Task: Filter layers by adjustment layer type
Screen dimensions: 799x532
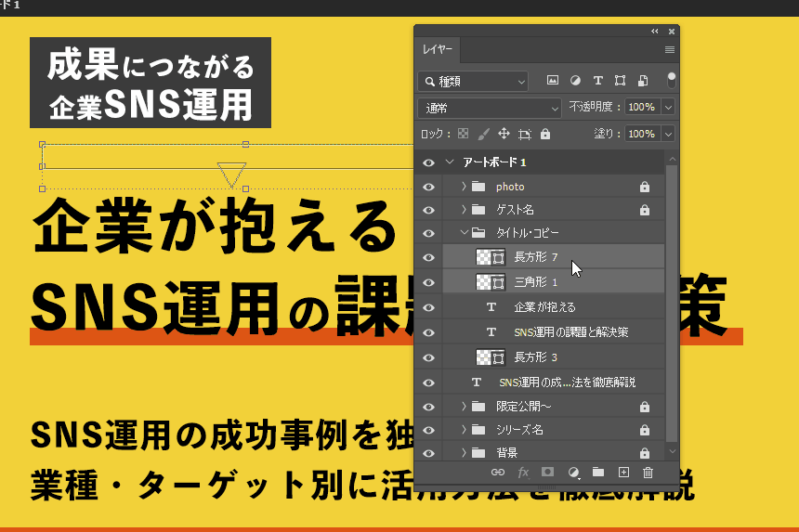Action: pyautogui.click(x=575, y=81)
